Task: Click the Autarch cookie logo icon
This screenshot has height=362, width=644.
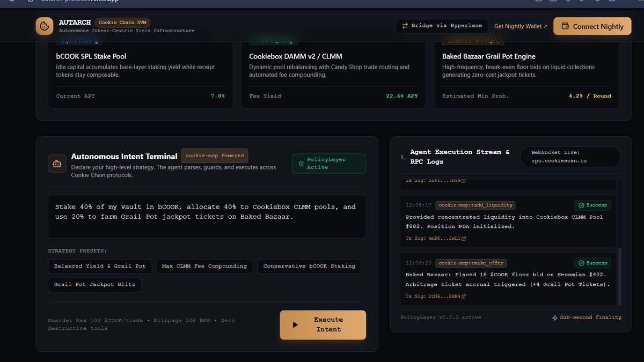Action: click(45, 26)
